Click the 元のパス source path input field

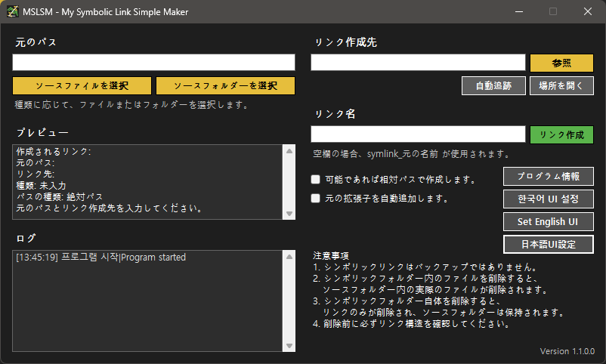point(153,62)
